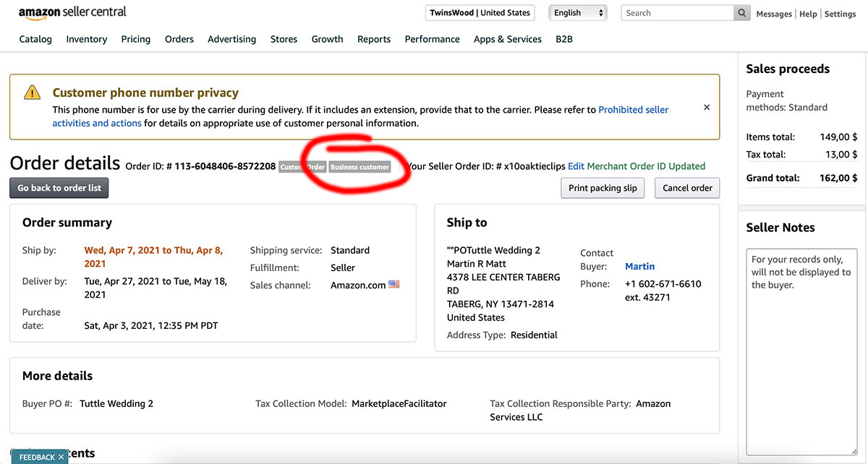Click the search magnifier icon
The image size is (868, 464).
point(741,13)
